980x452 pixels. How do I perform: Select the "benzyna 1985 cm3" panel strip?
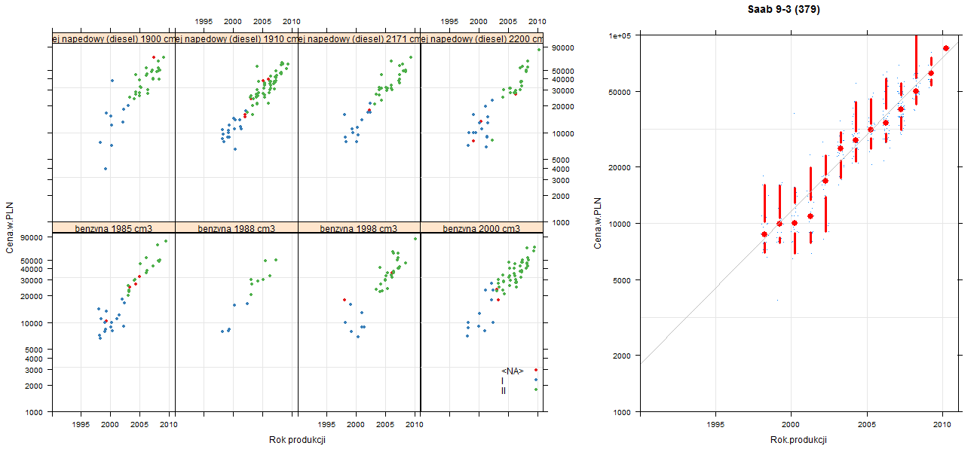pyautogui.click(x=114, y=228)
